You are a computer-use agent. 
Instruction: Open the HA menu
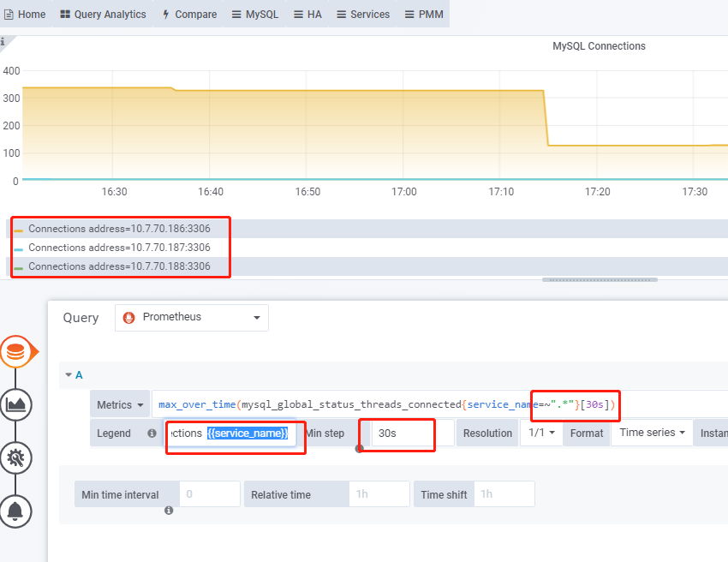(x=307, y=15)
